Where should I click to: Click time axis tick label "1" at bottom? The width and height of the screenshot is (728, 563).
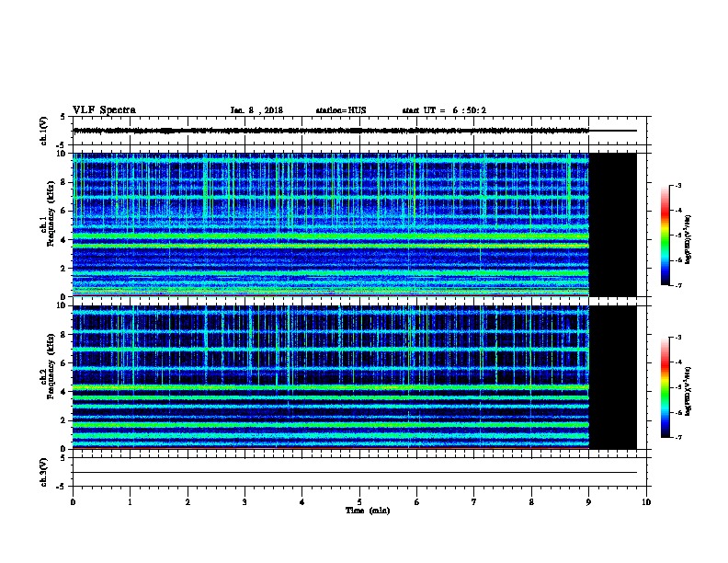pyautogui.click(x=130, y=502)
